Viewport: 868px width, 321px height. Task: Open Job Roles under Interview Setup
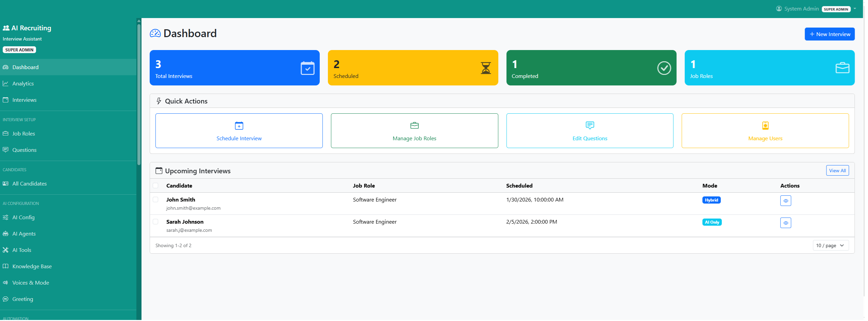point(23,133)
